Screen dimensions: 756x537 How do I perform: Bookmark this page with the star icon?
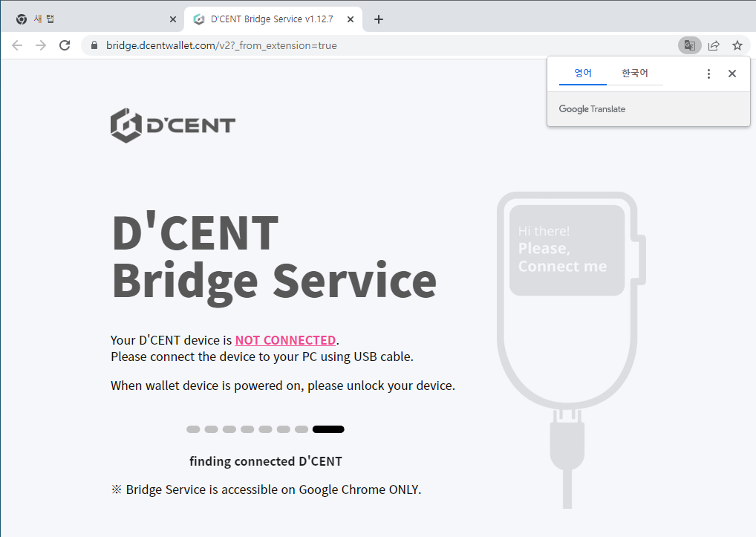pos(737,45)
